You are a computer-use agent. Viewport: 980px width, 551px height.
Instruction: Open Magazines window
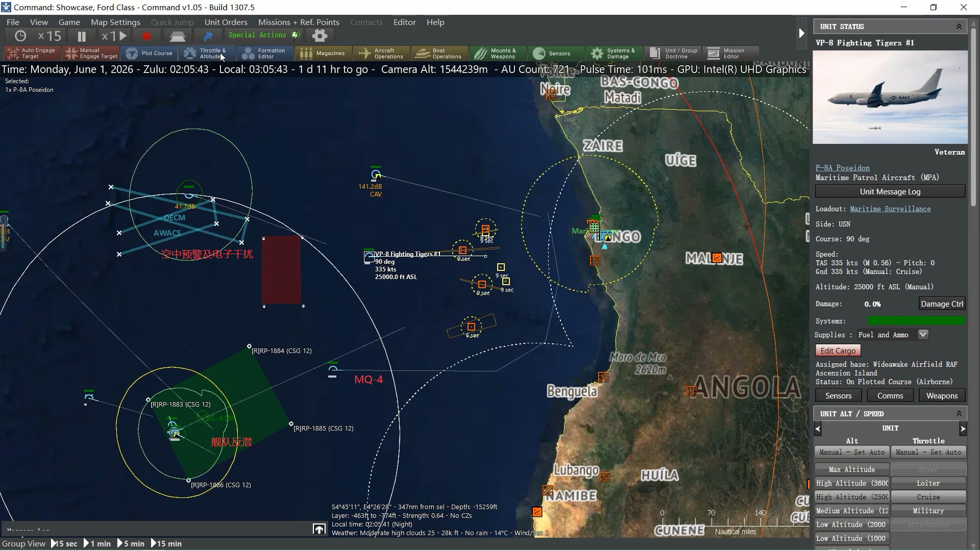[324, 53]
